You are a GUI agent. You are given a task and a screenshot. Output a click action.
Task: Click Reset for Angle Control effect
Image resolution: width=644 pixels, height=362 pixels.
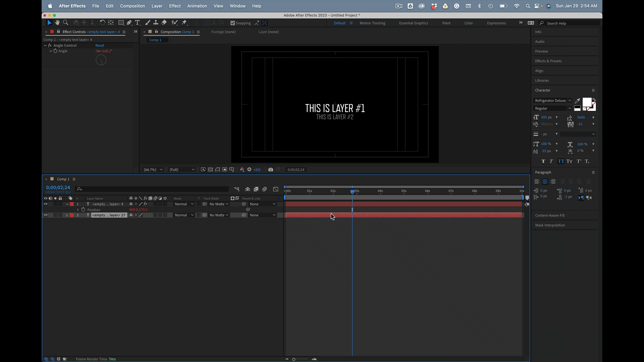click(100, 46)
